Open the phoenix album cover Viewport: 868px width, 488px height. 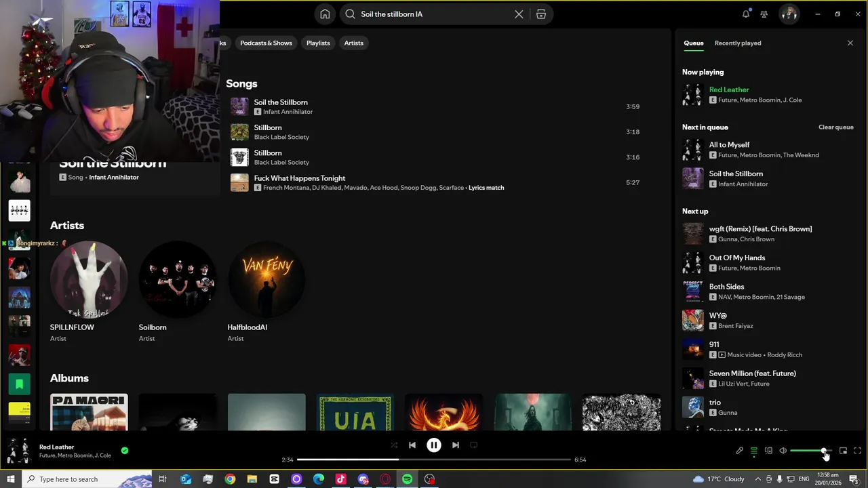444,412
